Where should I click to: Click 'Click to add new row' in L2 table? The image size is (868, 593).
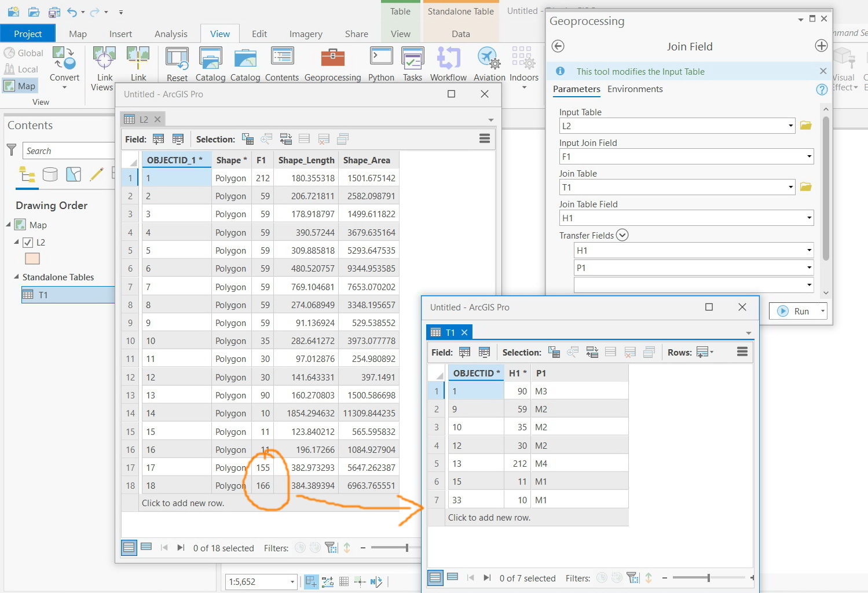coord(183,503)
